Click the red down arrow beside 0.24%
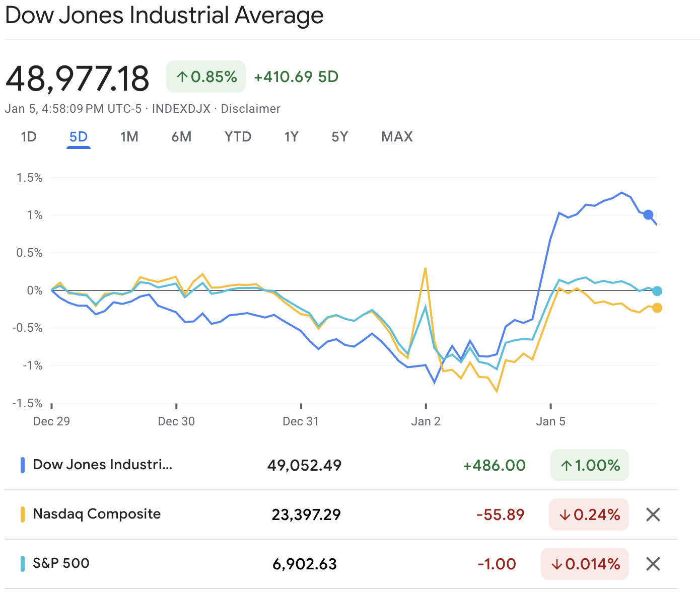 click(x=566, y=514)
